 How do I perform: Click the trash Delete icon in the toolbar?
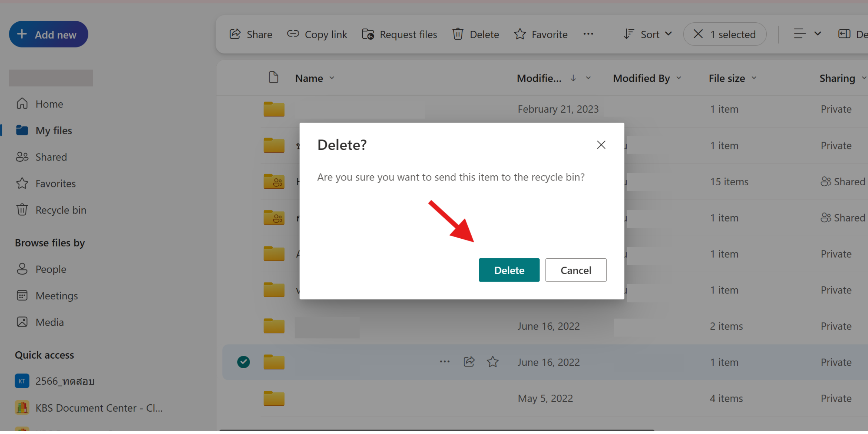[458, 34]
